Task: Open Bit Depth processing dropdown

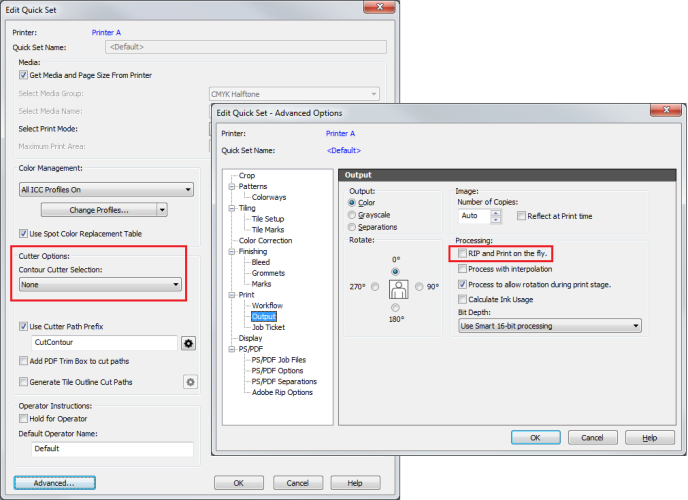Action: tap(548, 325)
